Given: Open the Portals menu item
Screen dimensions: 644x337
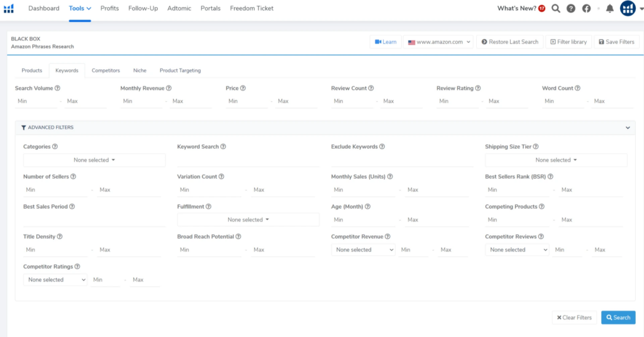Looking at the screenshot, I should pyautogui.click(x=210, y=8).
